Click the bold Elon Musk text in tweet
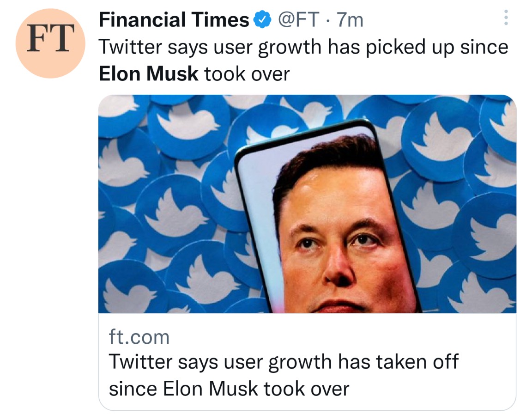This screenshot has height=414, width=532. (149, 73)
